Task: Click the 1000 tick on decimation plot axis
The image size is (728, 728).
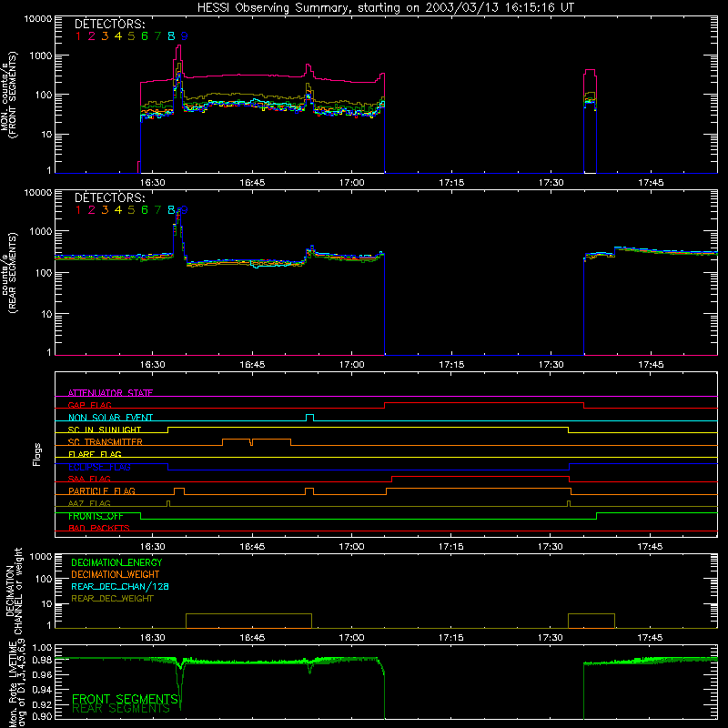Action: (x=41, y=556)
